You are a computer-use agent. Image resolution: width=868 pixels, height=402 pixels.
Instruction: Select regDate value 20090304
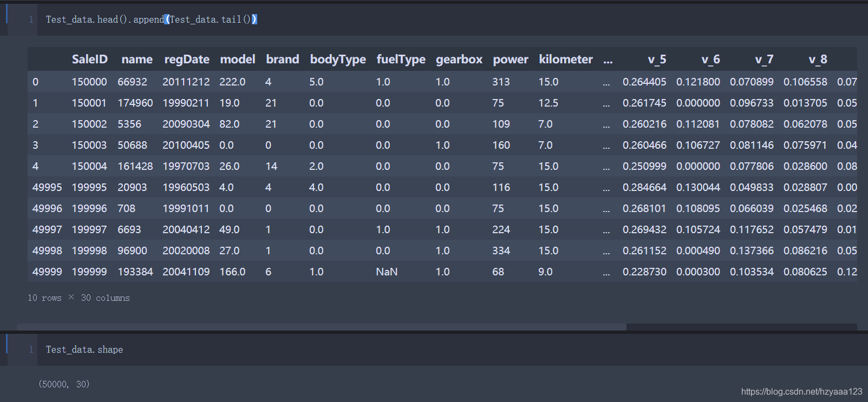(x=186, y=124)
